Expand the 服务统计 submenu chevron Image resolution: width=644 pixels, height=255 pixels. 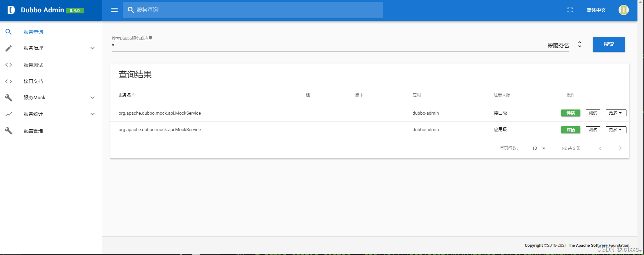coord(92,114)
